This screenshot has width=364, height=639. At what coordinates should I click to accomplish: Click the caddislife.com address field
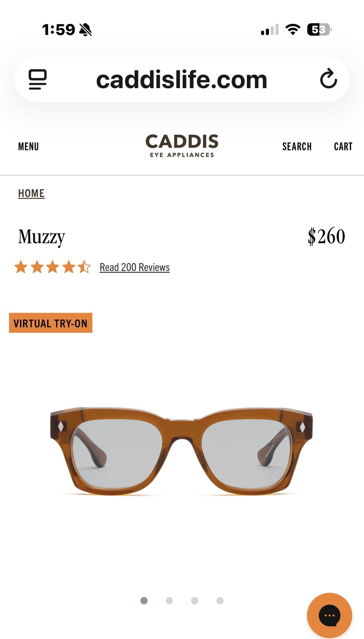coord(182,79)
